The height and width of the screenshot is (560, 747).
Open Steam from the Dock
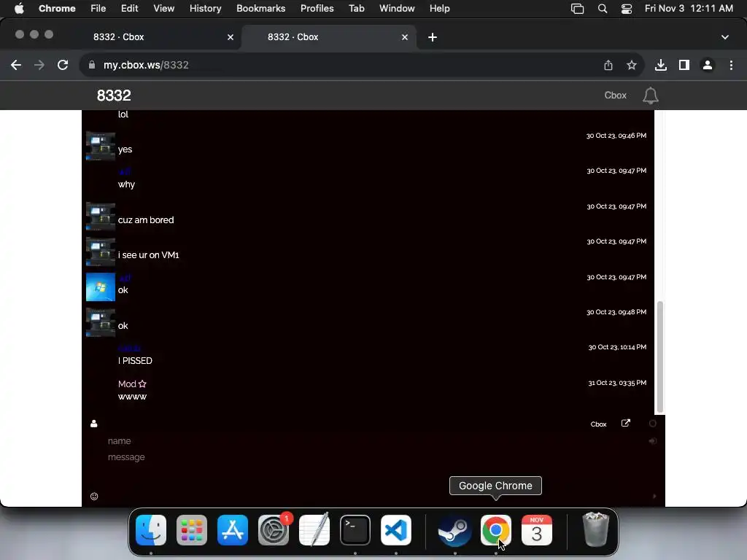[x=454, y=530]
